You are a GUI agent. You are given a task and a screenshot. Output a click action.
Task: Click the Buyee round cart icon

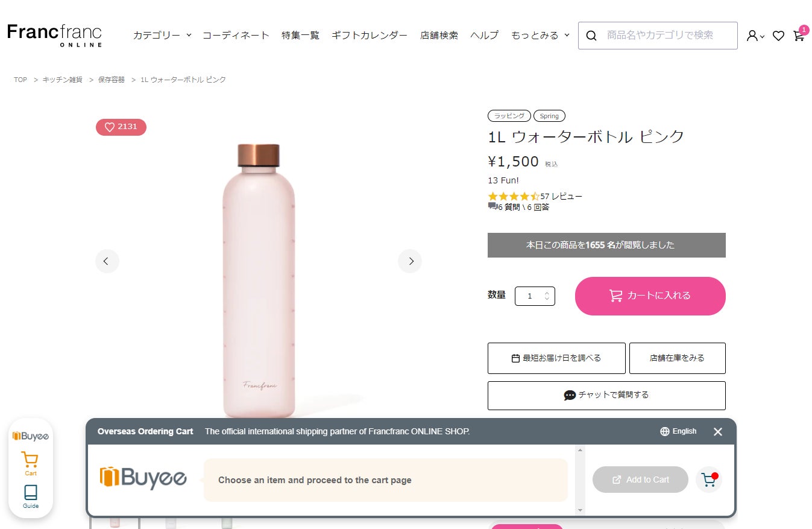tap(709, 480)
